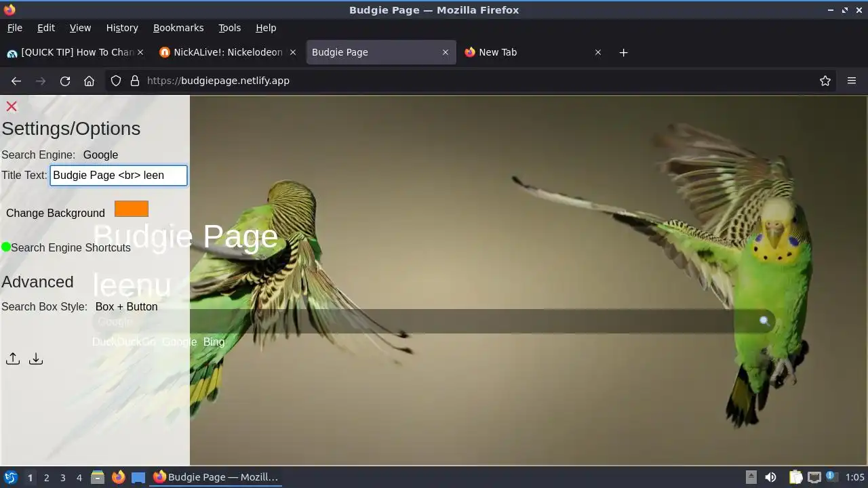This screenshot has height=488, width=868.
Task: Open the file manager from the taskbar
Action: point(98,477)
